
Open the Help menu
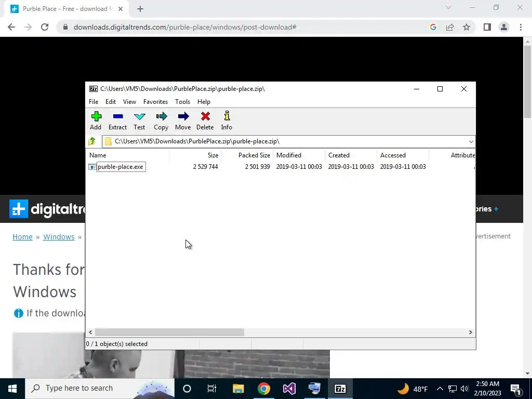[204, 102]
